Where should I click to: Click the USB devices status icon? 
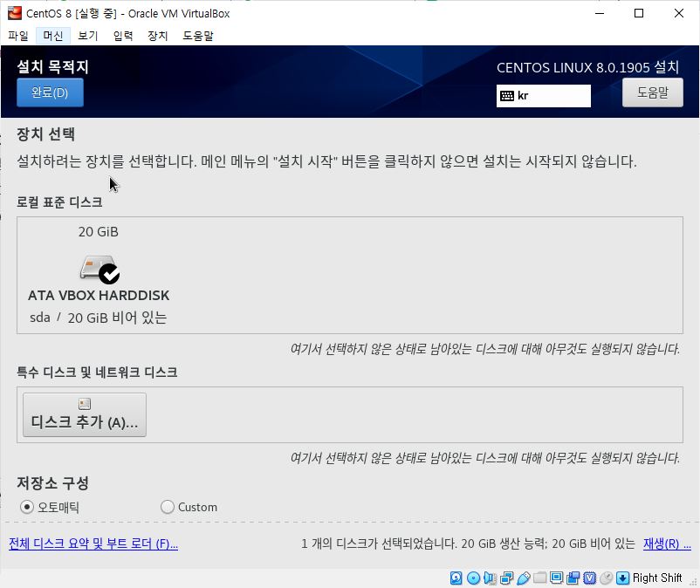[523, 578]
